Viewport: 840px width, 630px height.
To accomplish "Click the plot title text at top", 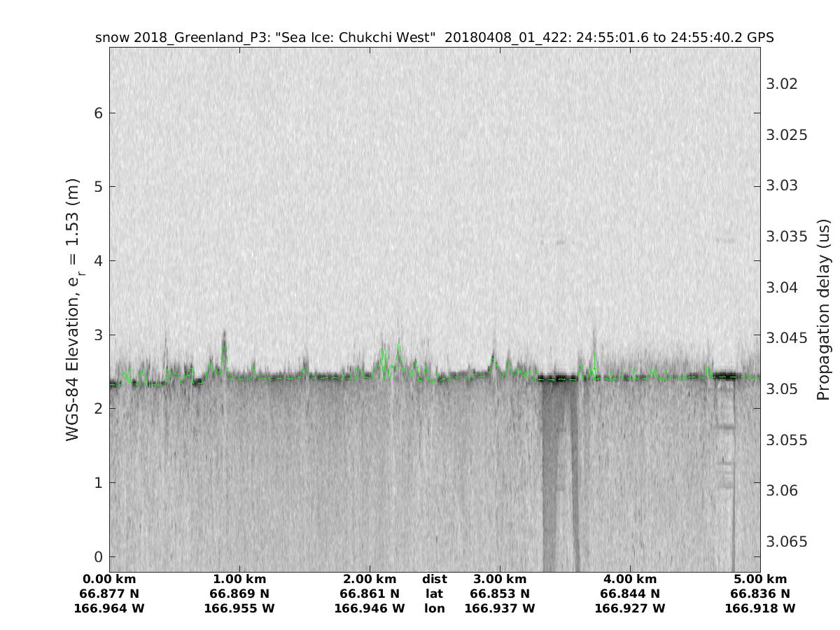I will pos(434,38).
